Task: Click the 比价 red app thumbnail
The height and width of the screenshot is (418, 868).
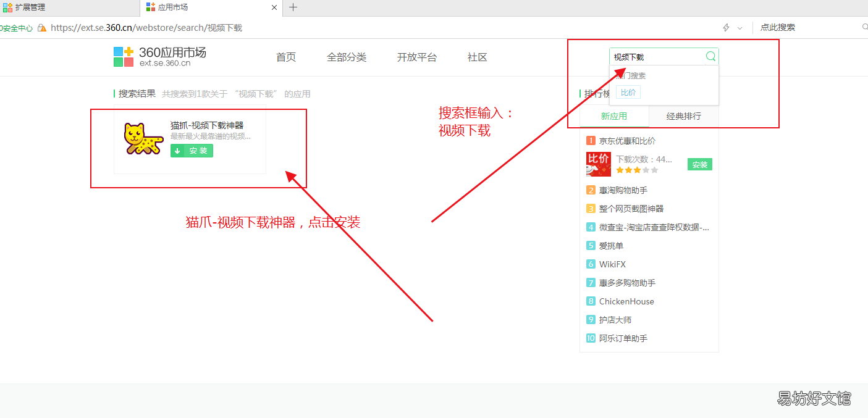Action: point(599,164)
